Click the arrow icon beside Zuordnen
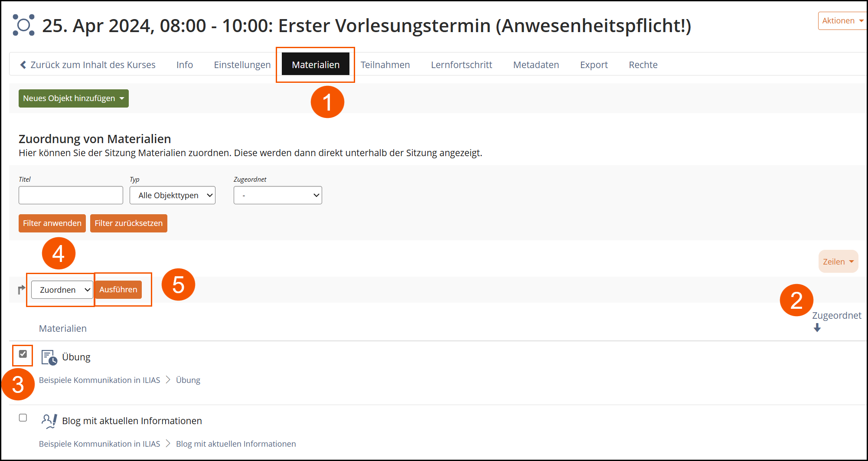Viewport: 868px width, 461px height. tap(21, 290)
